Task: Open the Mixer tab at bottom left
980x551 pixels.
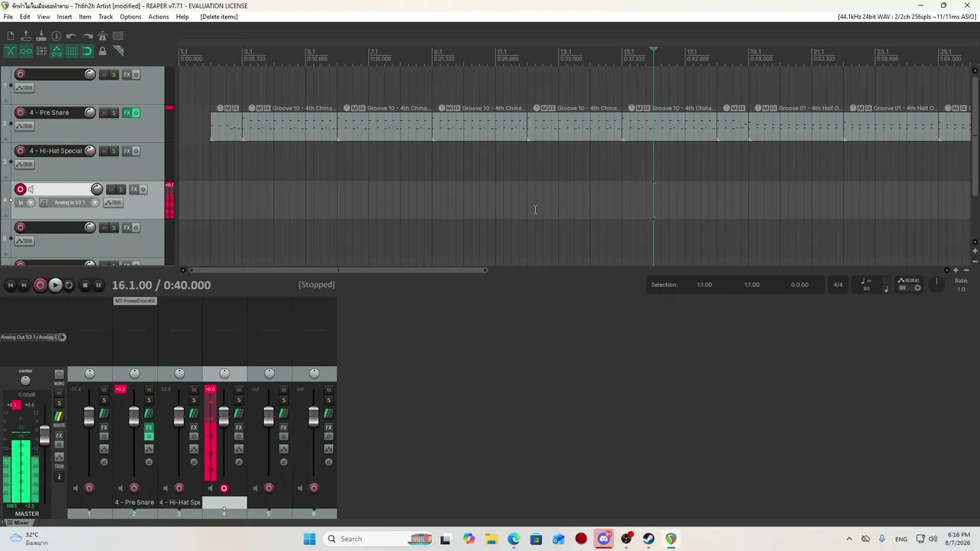Action: [18, 523]
